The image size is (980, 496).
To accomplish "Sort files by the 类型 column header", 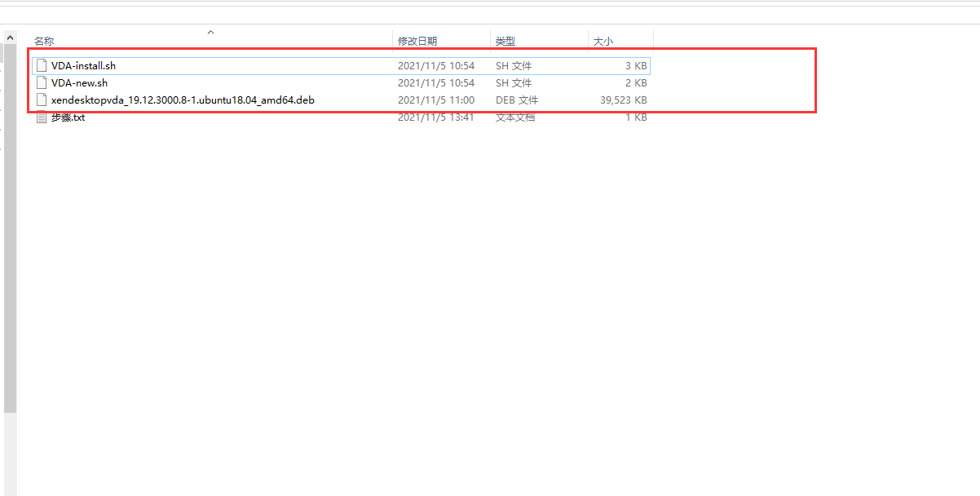I will pyautogui.click(x=505, y=41).
